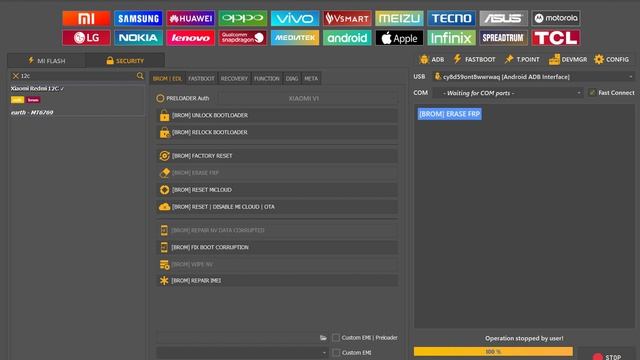Select the Tecno brand logo

tap(451, 18)
